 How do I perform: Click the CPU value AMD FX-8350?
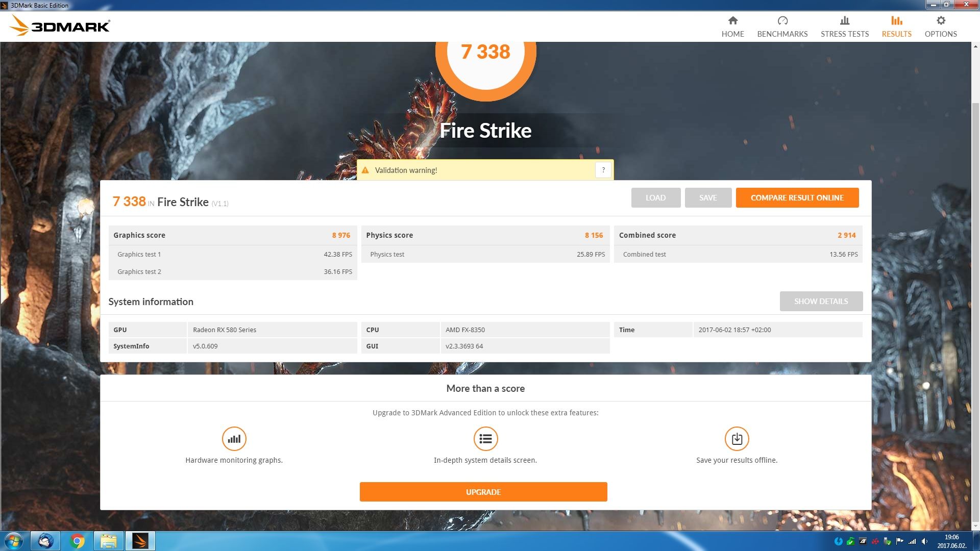pos(465,330)
